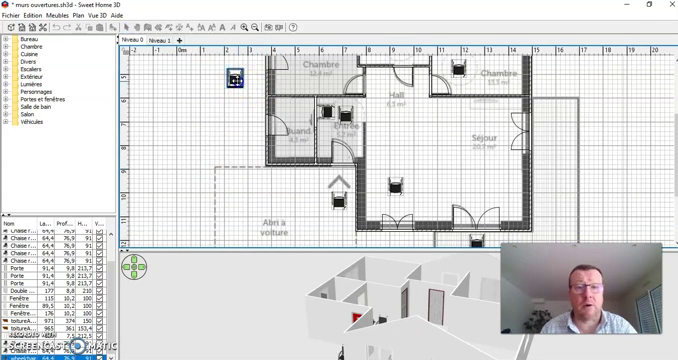Uncheck visibility of the Fenêtre 115 row
Viewport: 678px width, 360px height.
tap(100, 298)
